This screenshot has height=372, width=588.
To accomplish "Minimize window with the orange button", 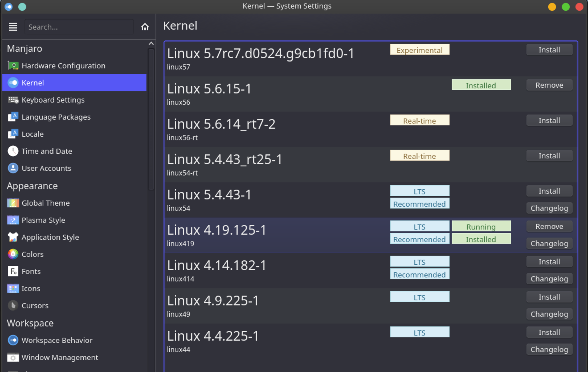I will [x=552, y=7].
